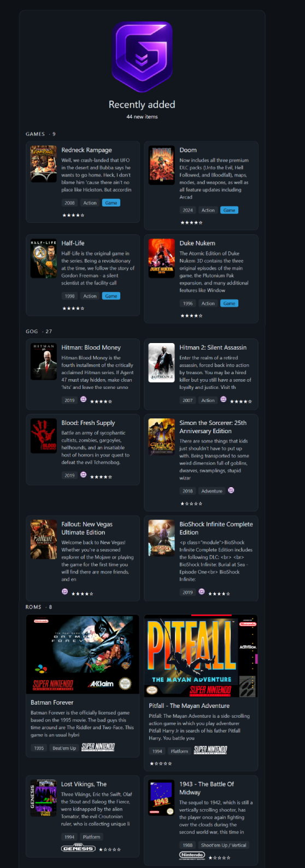305x868 pixels.
Task: Click Sega Genesis logo on Lost Vikings card
Action: 78,848
